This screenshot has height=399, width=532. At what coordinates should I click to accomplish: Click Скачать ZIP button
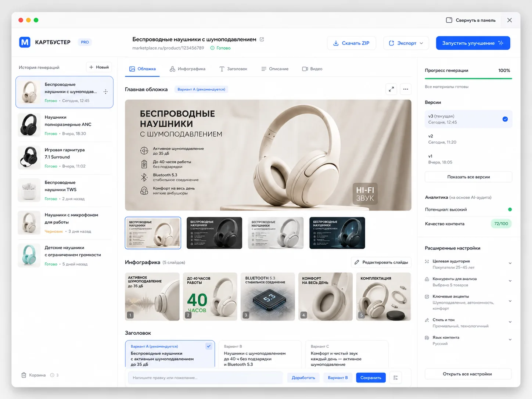pyautogui.click(x=352, y=43)
